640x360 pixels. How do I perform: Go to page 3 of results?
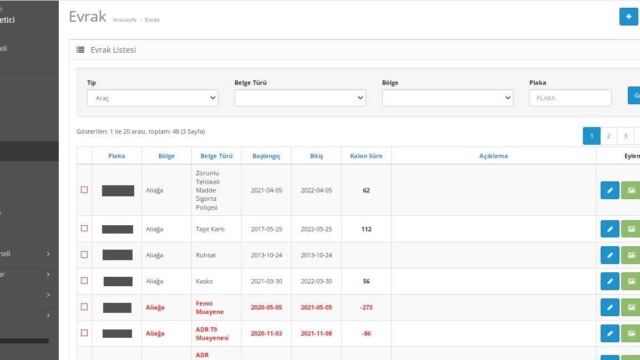pyautogui.click(x=625, y=136)
